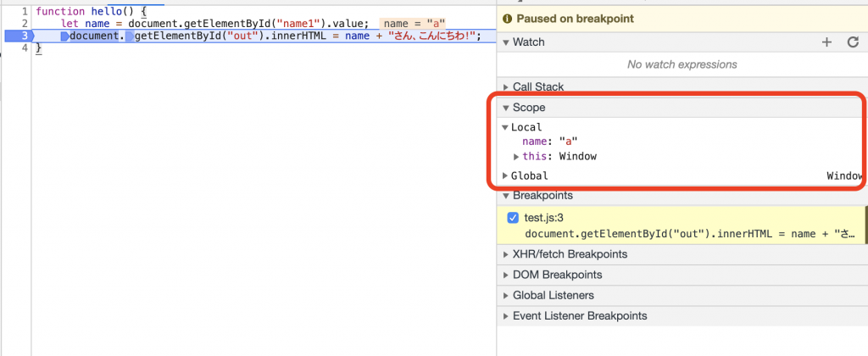
Task: Click the inline marker before getElementById
Action: click(130, 36)
